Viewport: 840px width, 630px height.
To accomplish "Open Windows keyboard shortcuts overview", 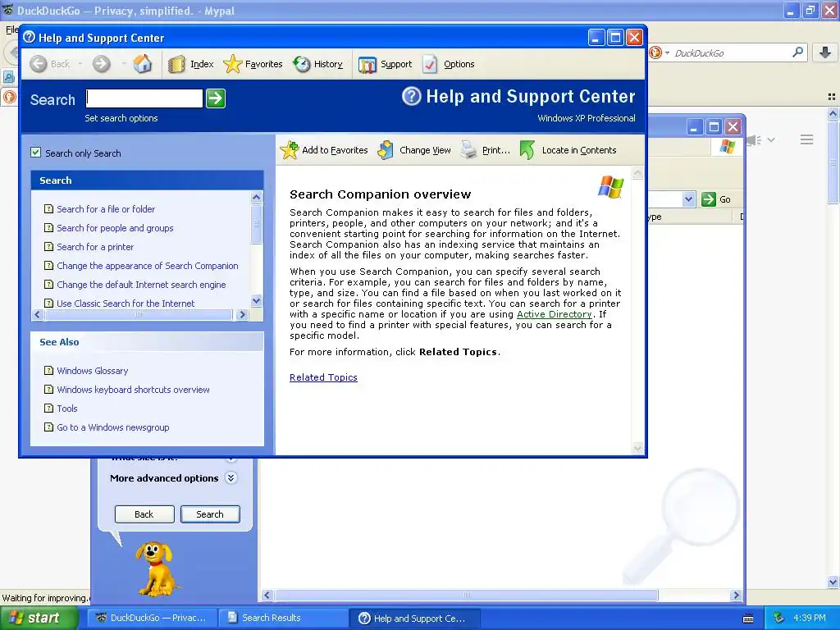I will [x=134, y=390].
